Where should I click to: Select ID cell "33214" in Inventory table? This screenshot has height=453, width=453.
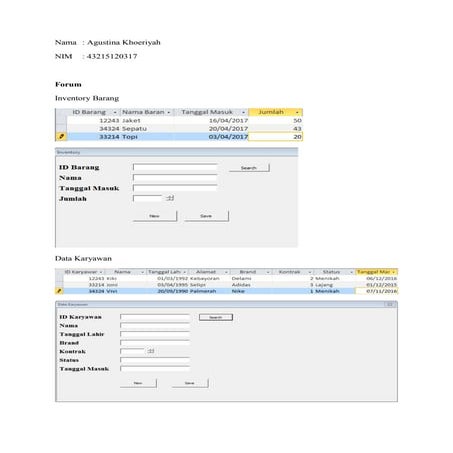pos(94,136)
